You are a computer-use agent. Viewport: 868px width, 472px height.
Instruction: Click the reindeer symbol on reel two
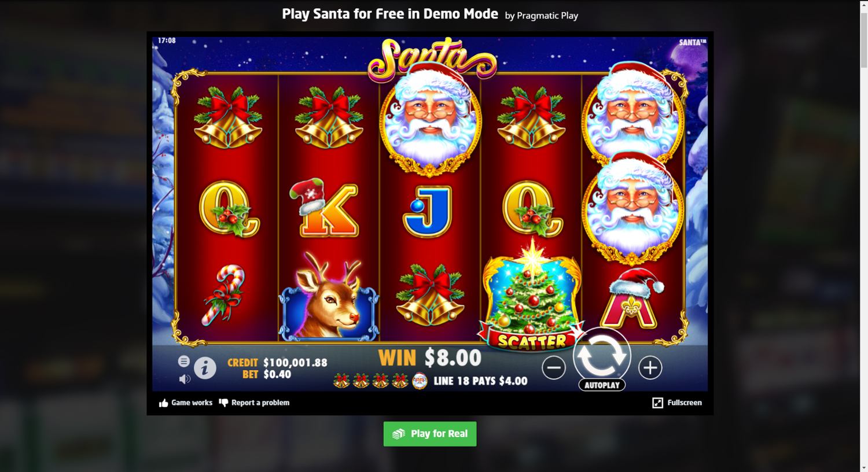(328, 296)
